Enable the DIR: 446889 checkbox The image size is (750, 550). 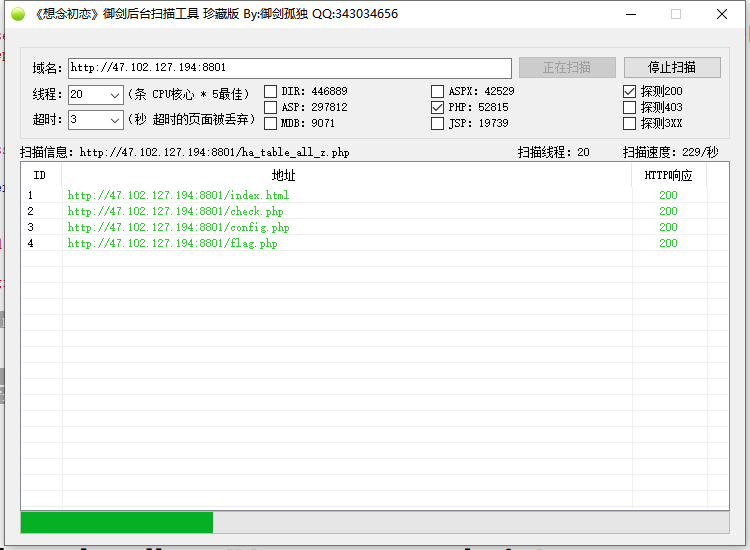coord(271,91)
